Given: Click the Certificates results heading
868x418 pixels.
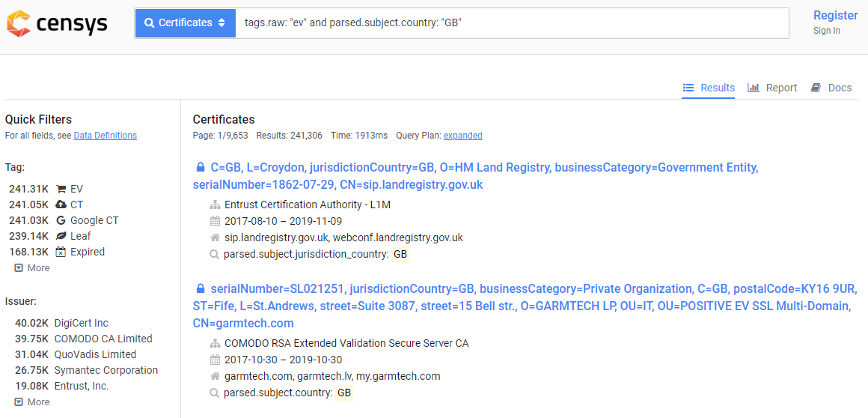Looking at the screenshot, I should [x=224, y=119].
